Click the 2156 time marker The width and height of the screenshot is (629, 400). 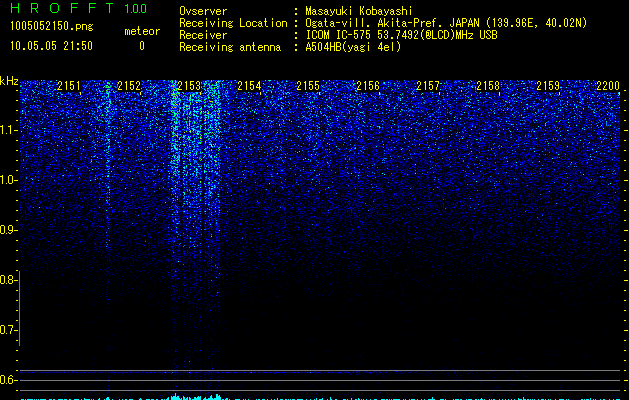[x=368, y=86]
